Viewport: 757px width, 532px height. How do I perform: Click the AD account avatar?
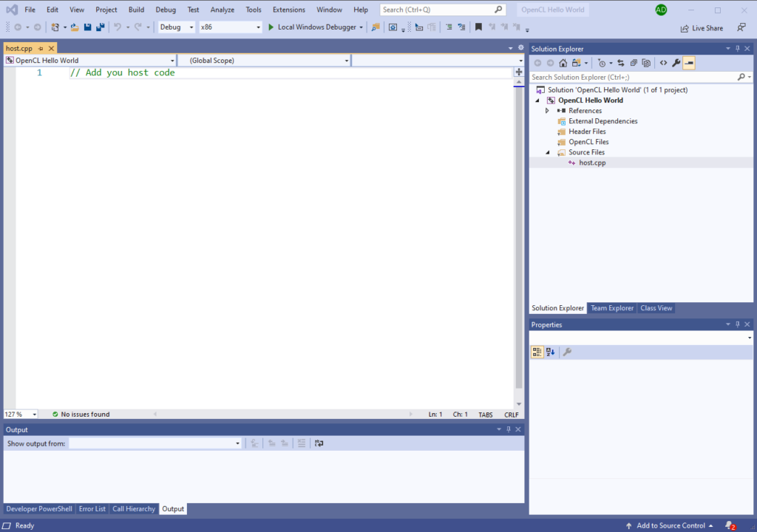(661, 10)
